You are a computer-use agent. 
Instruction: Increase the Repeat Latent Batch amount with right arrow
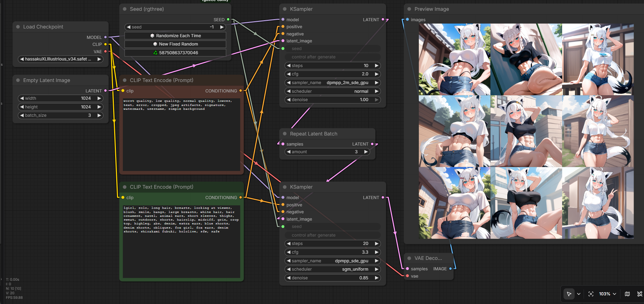click(366, 152)
